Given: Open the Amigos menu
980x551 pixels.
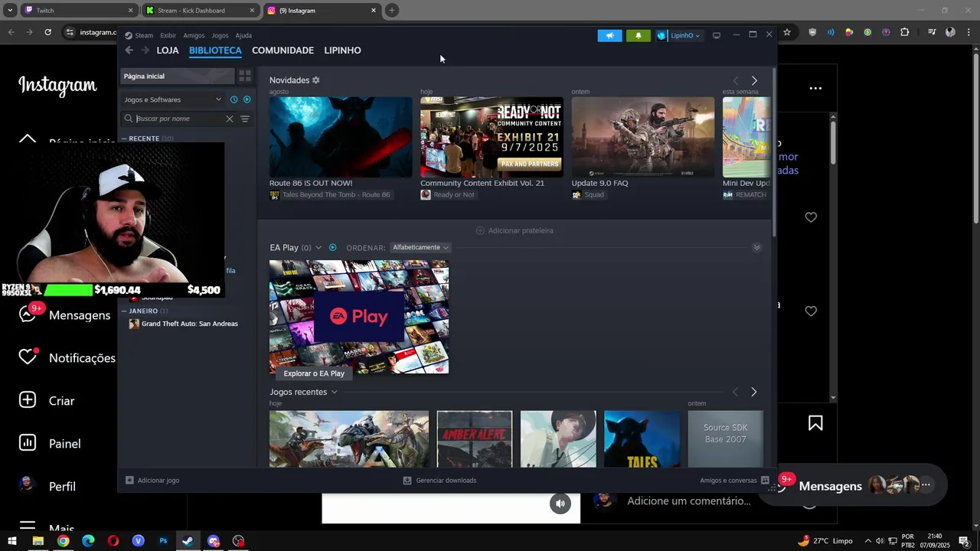Looking at the screenshot, I should click(x=194, y=35).
